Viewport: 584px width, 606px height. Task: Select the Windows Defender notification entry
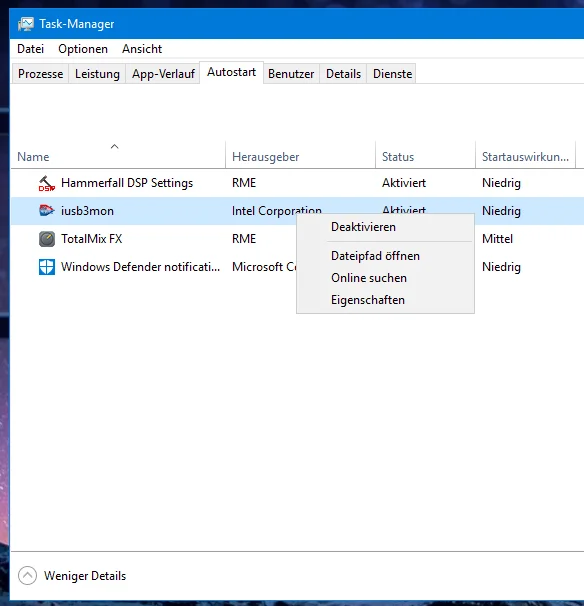(x=140, y=267)
